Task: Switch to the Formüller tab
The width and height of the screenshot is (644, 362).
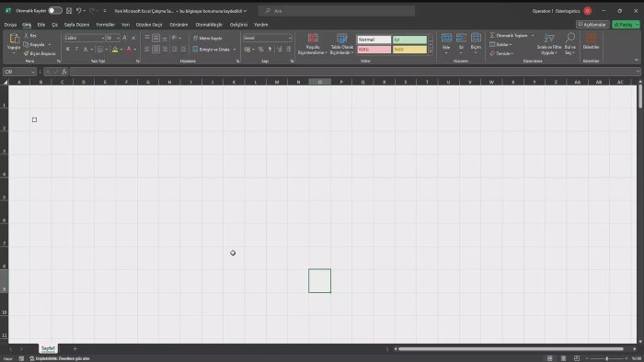Action: point(105,25)
